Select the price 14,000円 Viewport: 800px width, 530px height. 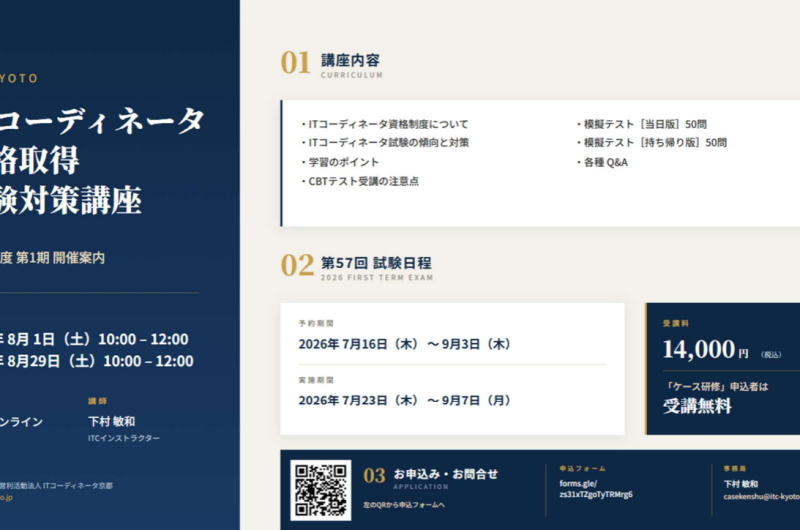pyautogui.click(x=706, y=349)
